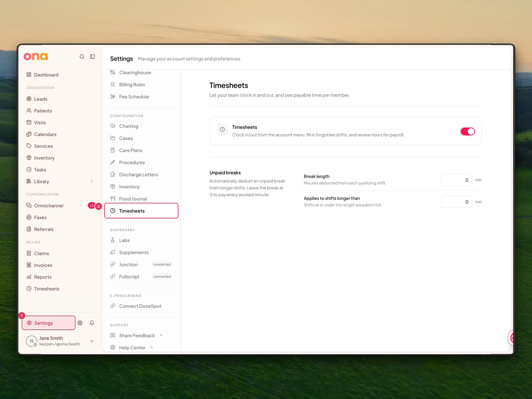Image resolution: width=532 pixels, height=399 pixels.
Task: Open Cases in configuration list
Action: tap(141, 138)
